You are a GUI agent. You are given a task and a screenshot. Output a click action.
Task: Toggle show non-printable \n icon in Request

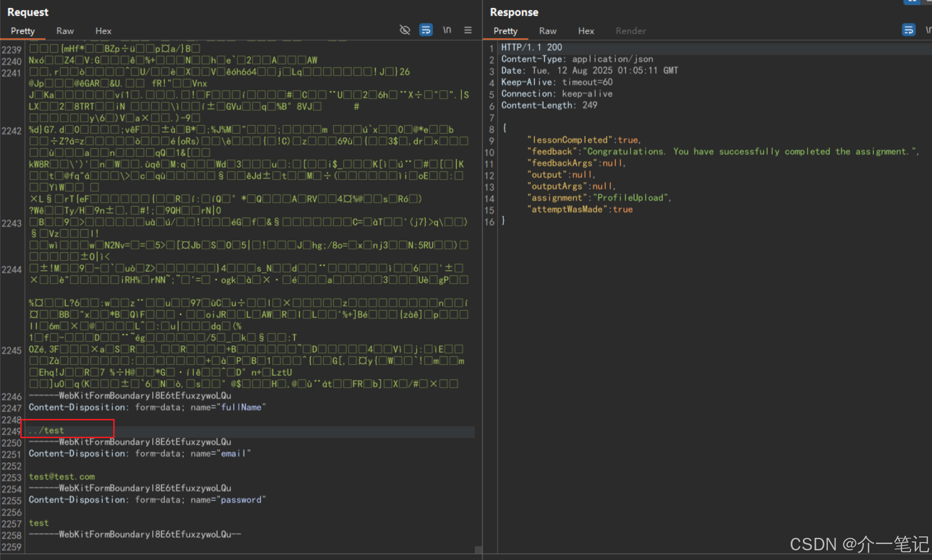tap(447, 30)
